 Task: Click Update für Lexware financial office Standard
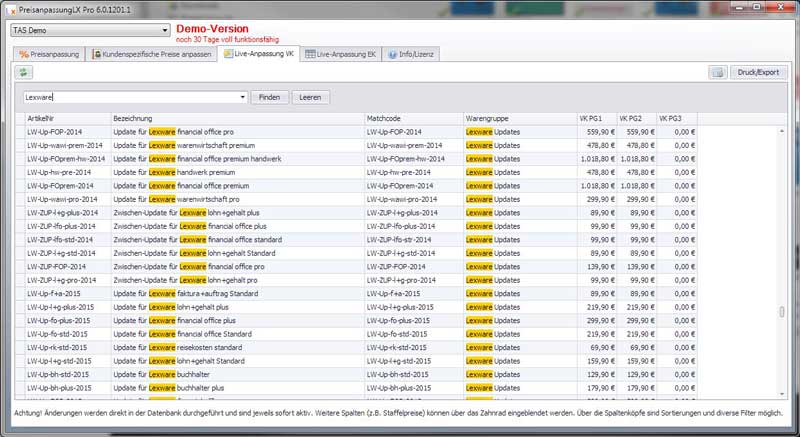click(x=182, y=334)
